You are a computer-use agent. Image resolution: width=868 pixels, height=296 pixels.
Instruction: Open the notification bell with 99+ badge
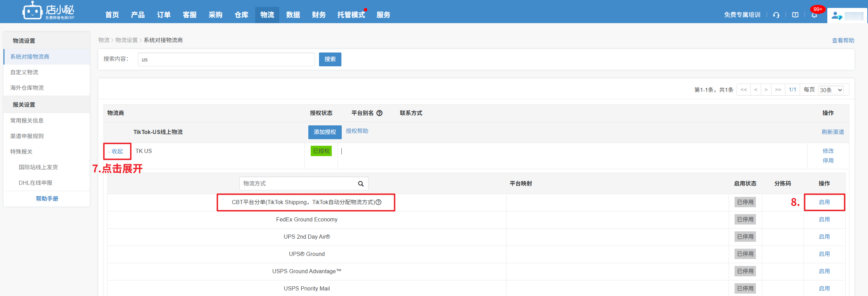coord(814,15)
